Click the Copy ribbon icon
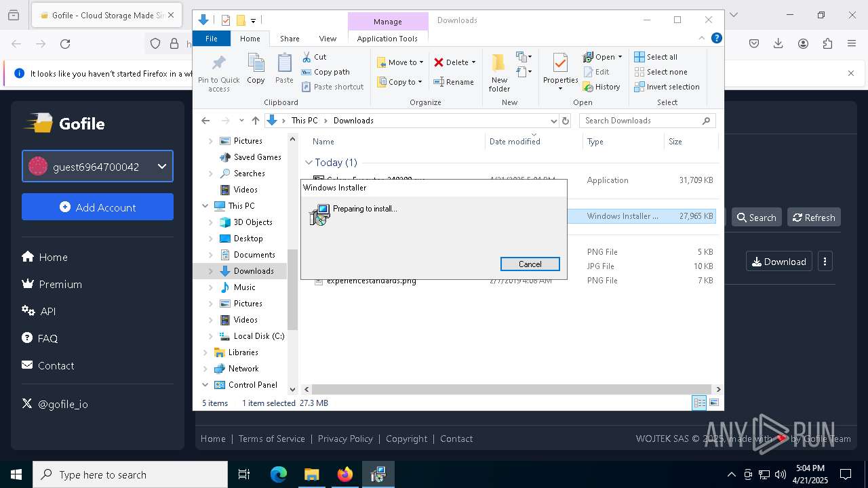868x488 pixels. point(256,69)
